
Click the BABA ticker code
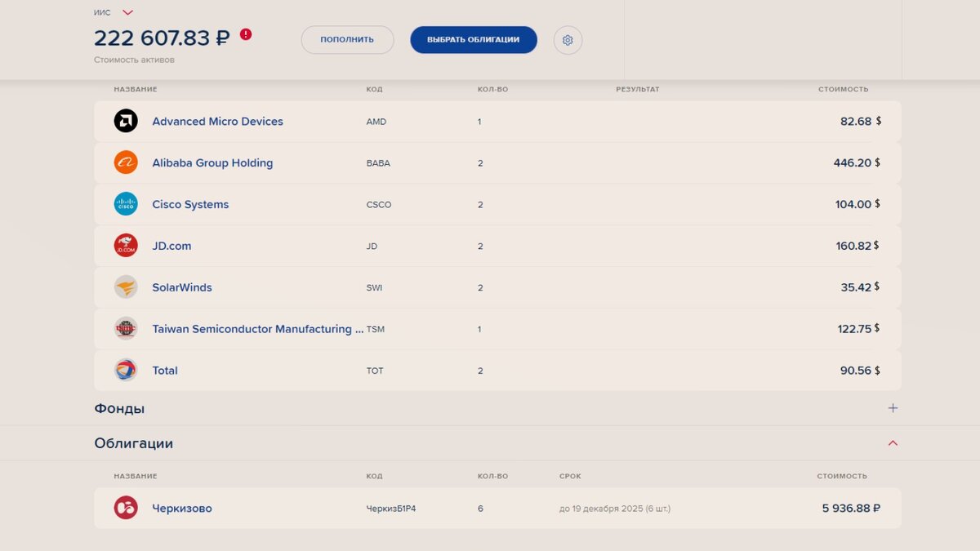tap(378, 163)
